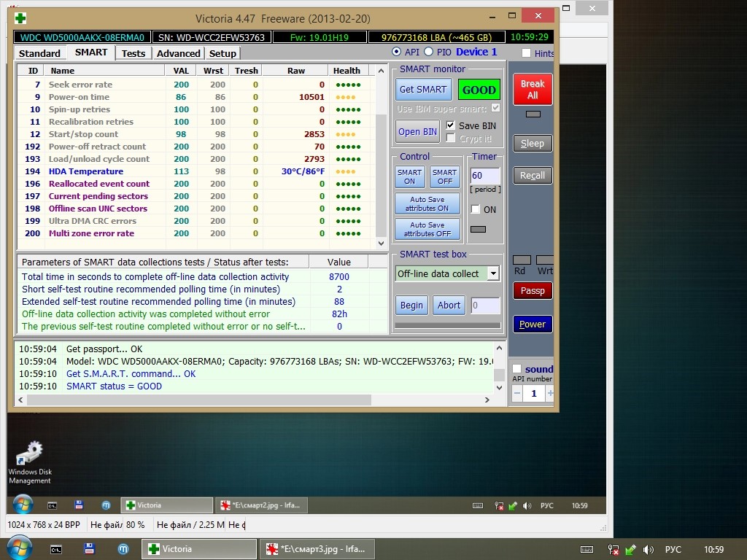
Task: Click the Timer period field showing 60
Action: pos(484,175)
